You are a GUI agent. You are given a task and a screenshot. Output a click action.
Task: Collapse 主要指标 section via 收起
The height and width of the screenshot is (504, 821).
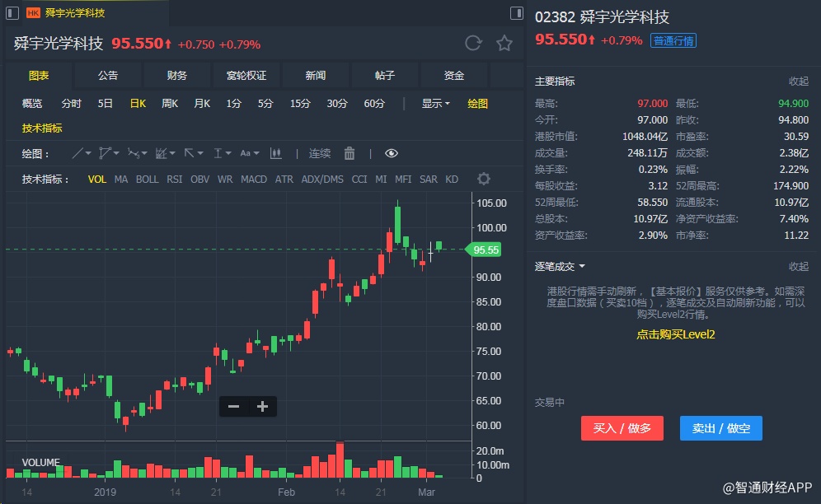(x=799, y=82)
